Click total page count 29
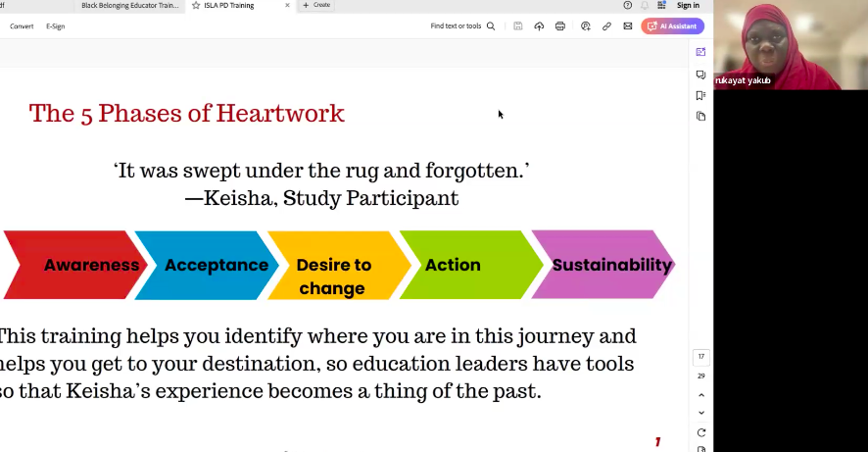 pos(701,377)
